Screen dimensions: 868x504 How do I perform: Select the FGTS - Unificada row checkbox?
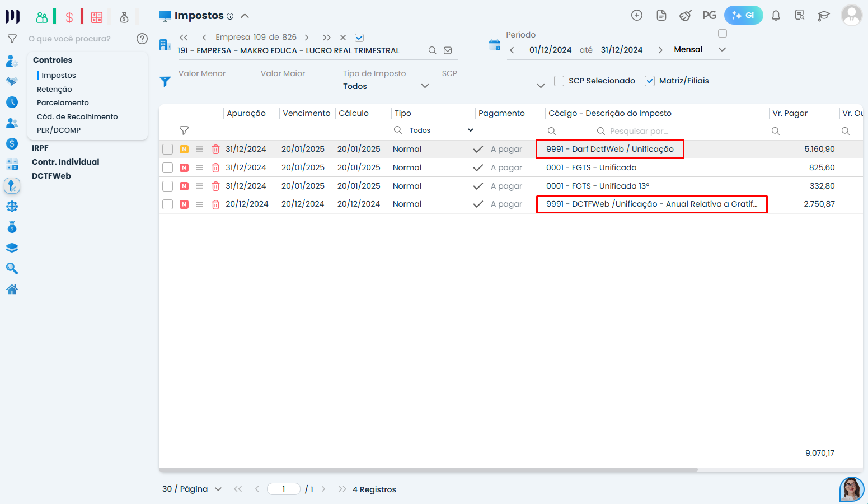click(167, 167)
